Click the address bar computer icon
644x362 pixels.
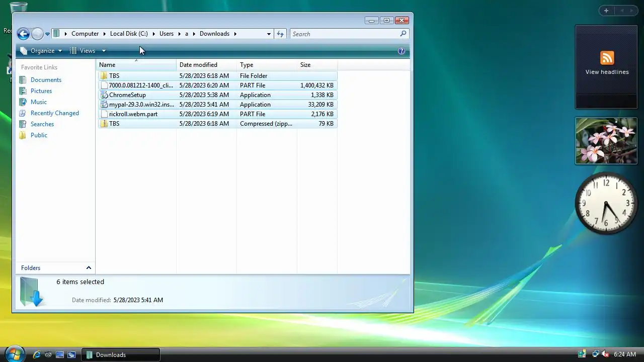[x=56, y=34]
